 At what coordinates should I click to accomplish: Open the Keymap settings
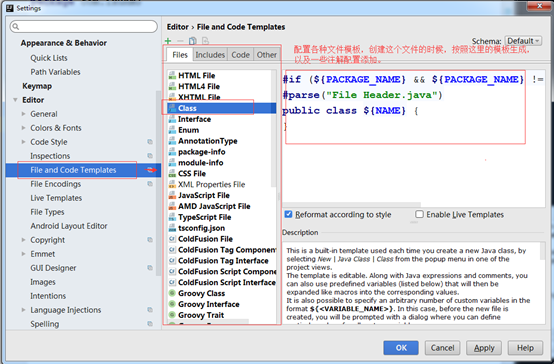37,86
